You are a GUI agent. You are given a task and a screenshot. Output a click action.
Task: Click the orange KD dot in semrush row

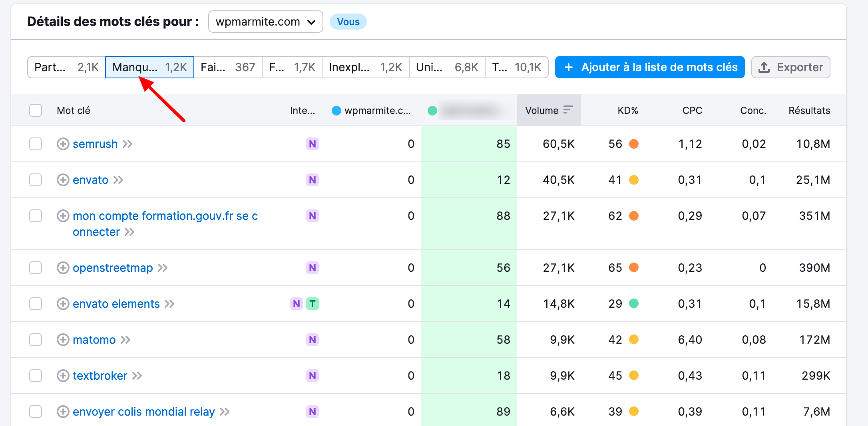(634, 144)
